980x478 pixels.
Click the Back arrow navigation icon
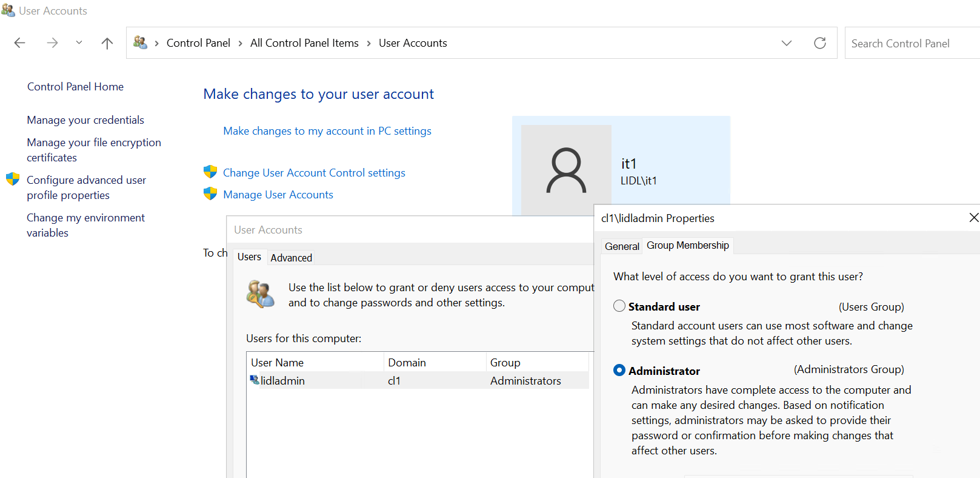[x=20, y=43]
